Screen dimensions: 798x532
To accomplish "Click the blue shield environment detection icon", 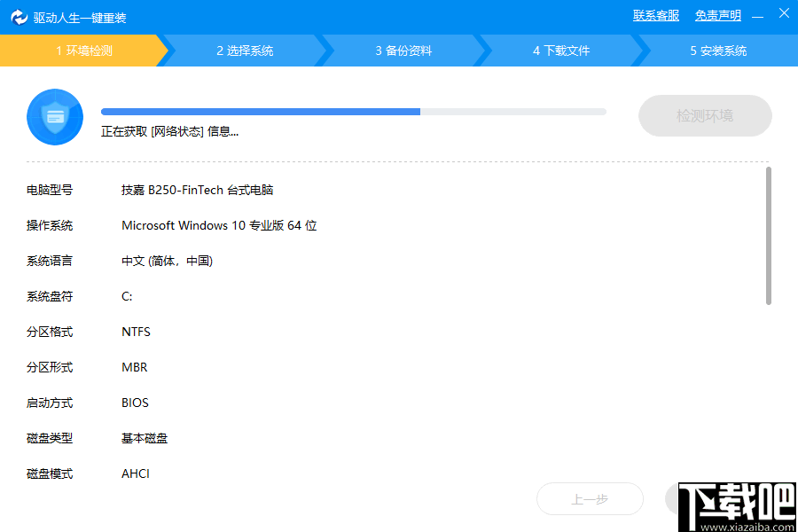I will pyautogui.click(x=54, y=116).
